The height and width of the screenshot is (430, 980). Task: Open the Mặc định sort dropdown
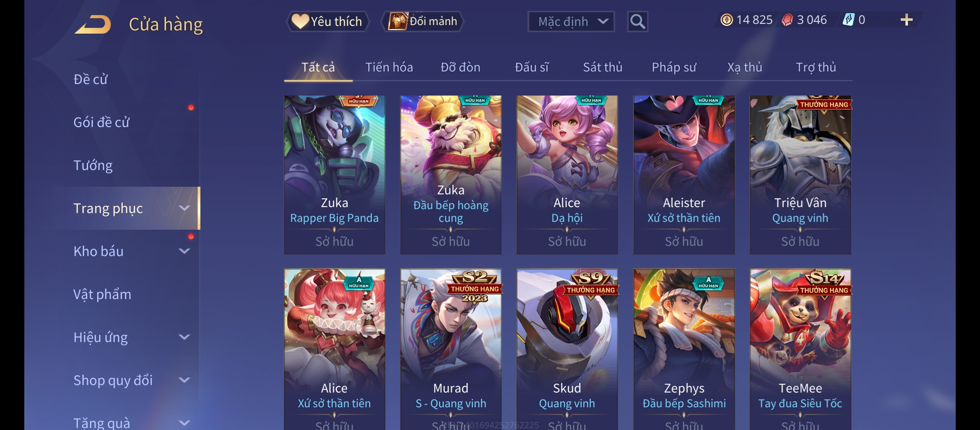click(571, 21)
